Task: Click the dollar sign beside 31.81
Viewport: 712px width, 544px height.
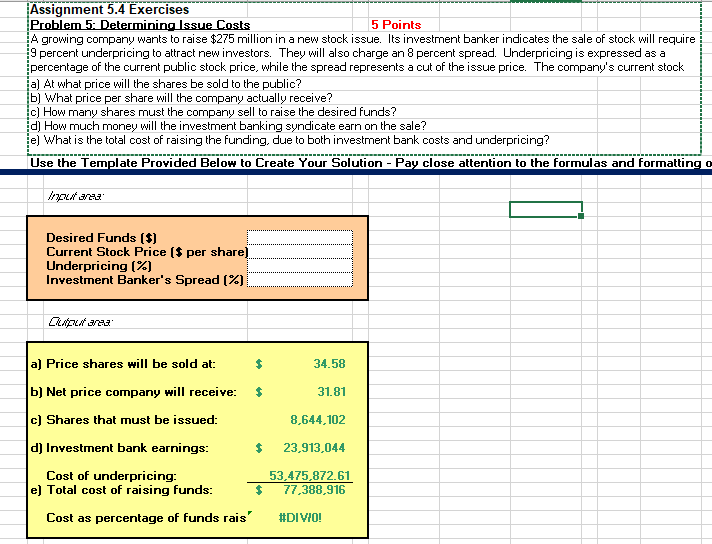Action: pyautogui.click(x=259, y=391)
